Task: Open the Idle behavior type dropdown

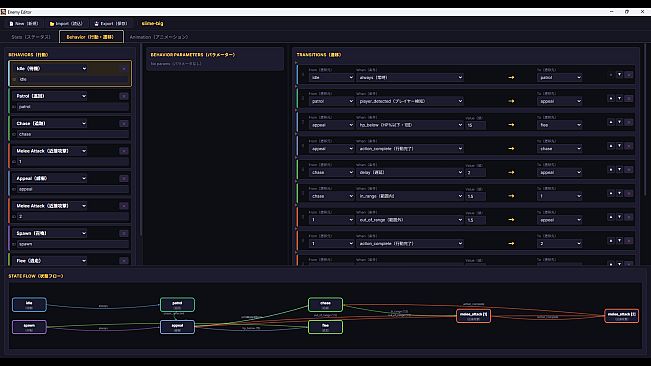Action: click(x=51, y=68)
